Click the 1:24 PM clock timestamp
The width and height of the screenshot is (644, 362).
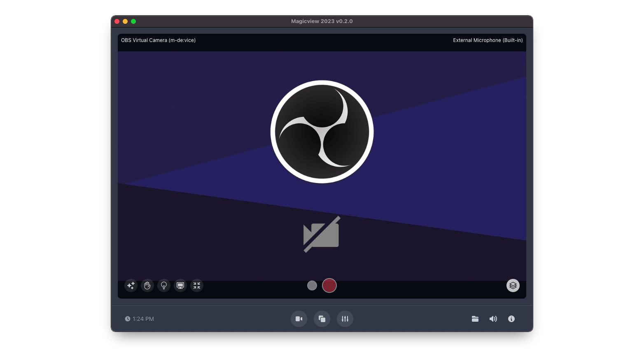pos(140,319)
